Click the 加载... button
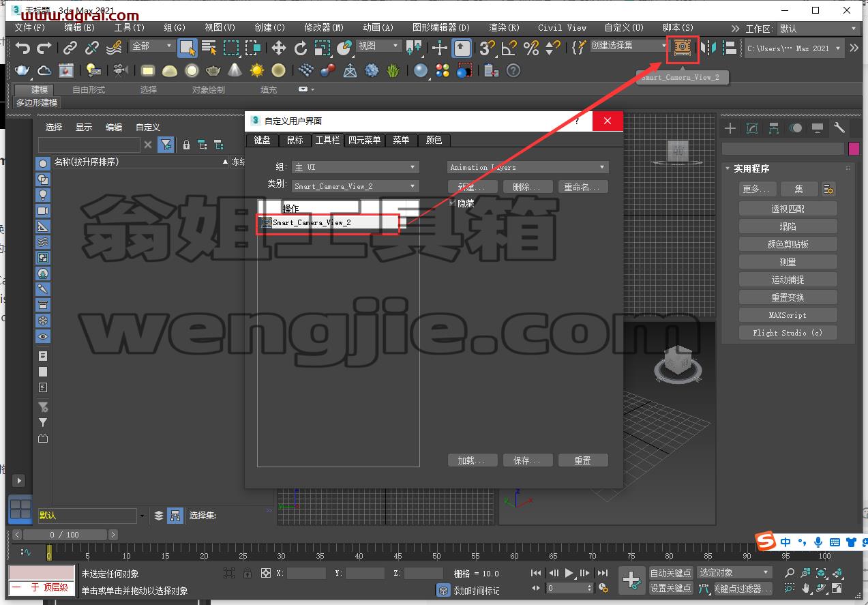The image size is (868, 605). [x=472, y=460]
